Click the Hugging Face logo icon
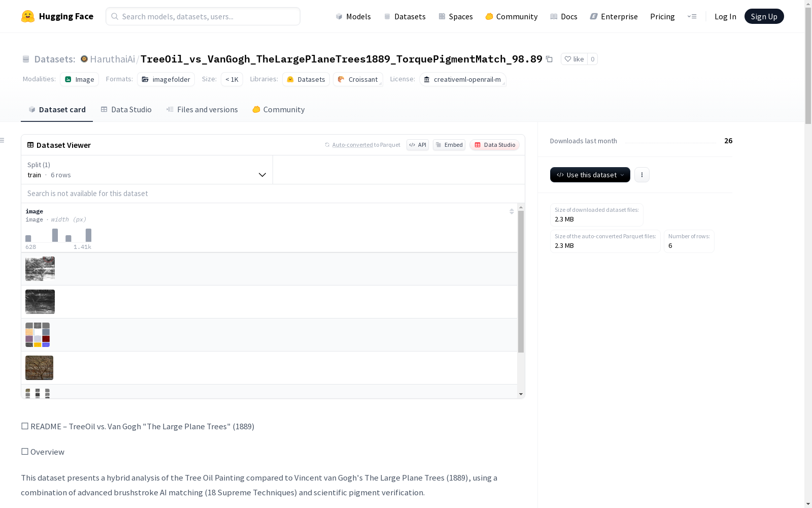812x508 pixels. click(x=28, y=16)
